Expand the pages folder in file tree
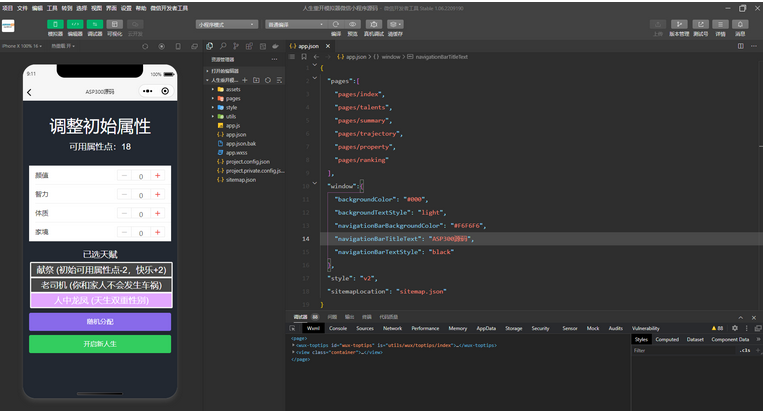 pyautogui.click(x=232, y=98)
